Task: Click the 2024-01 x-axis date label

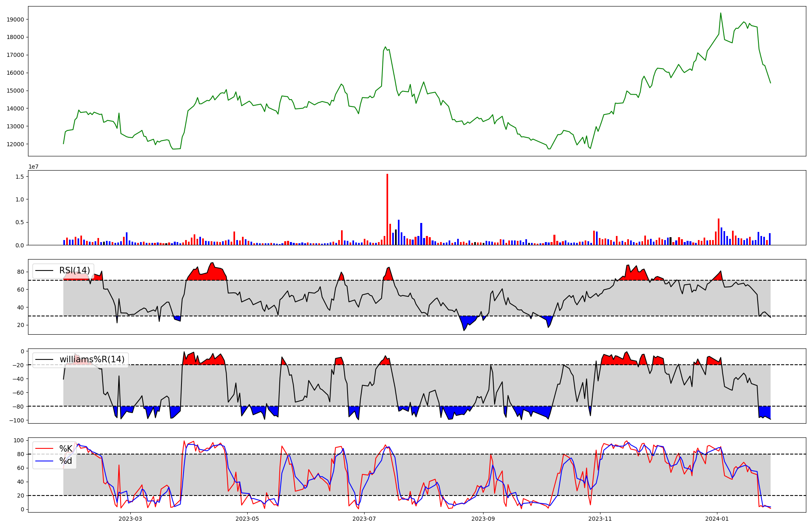Action: [x=717, y=519]
